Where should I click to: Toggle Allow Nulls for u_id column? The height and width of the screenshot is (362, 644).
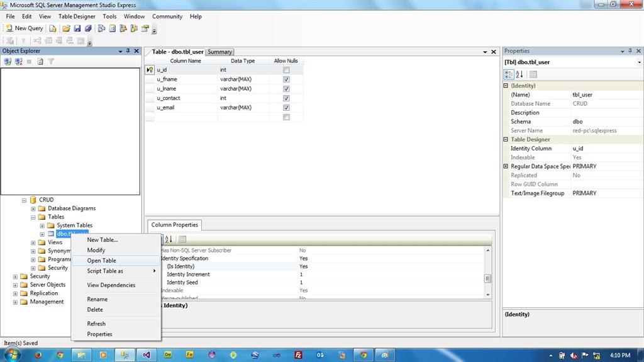[286, 70]
